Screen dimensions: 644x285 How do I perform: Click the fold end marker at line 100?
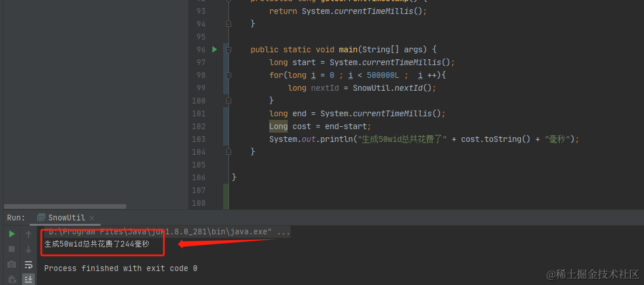coord(229,101)
